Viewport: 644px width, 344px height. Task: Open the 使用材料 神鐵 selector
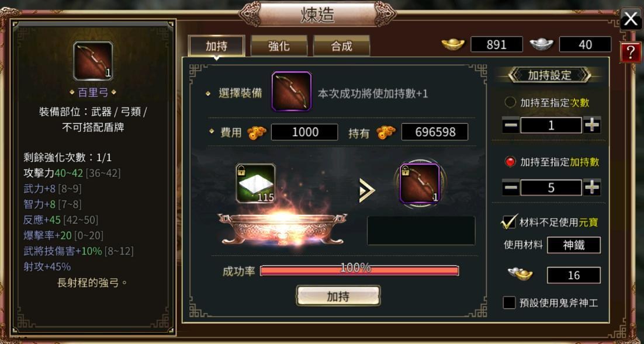[x=574, y=245]
